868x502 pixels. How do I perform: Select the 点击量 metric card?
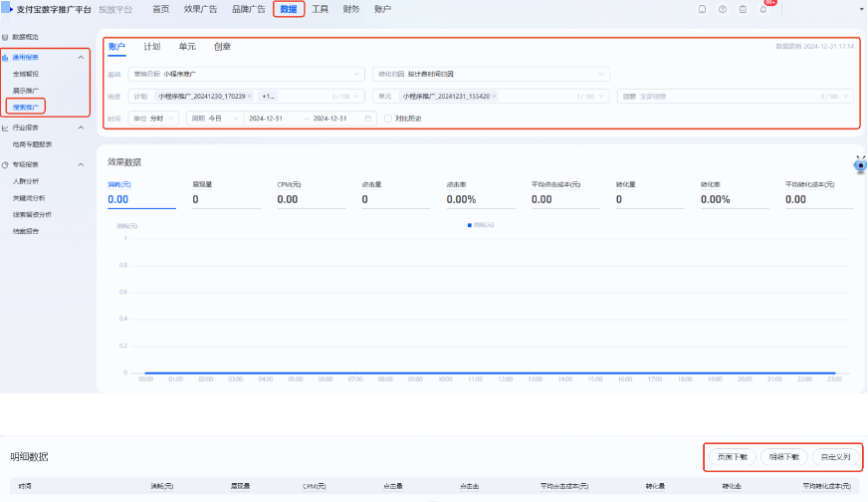point(396,194)
